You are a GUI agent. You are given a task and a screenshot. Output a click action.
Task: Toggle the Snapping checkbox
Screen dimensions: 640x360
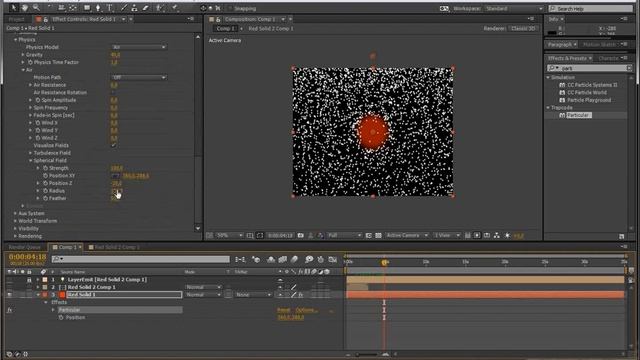(x=231, y=8)
